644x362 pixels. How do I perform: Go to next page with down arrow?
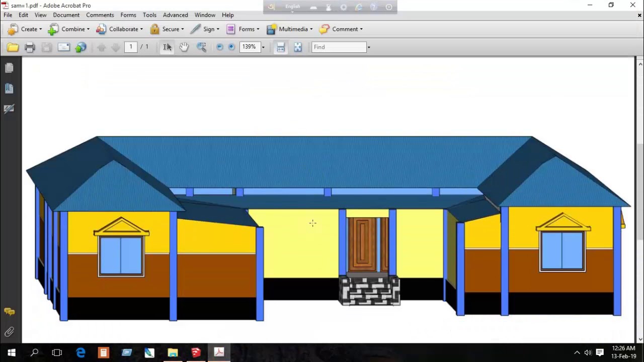[116, 47]
